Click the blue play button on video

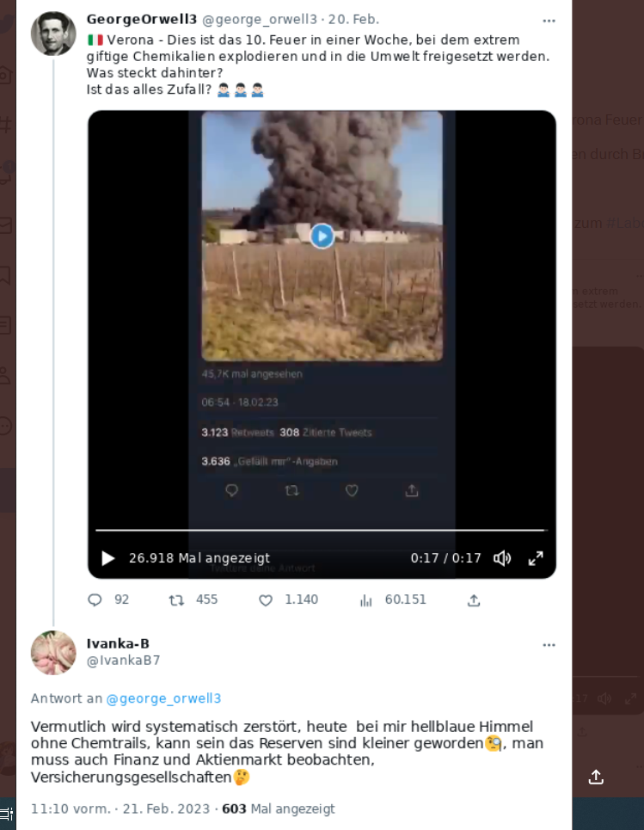coord(322,236)
